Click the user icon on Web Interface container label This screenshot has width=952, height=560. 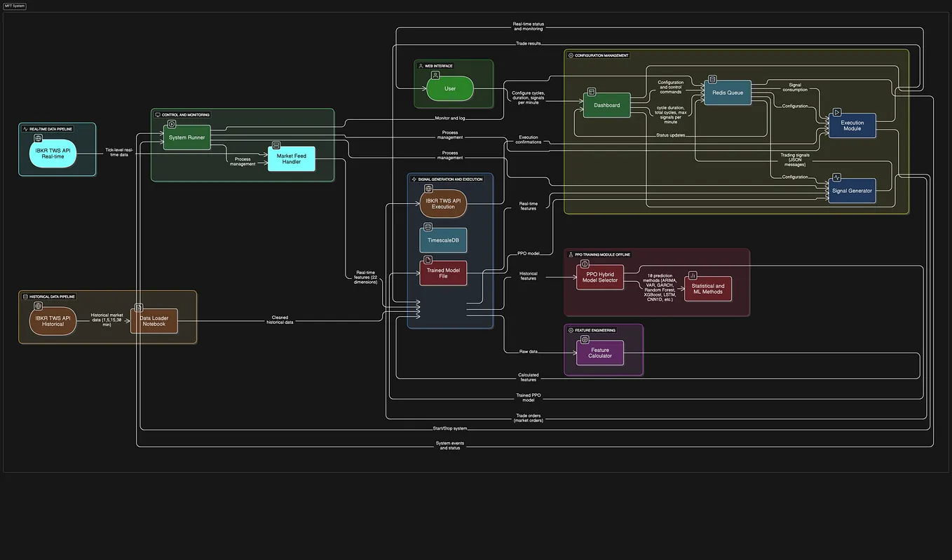click(419, 65)
